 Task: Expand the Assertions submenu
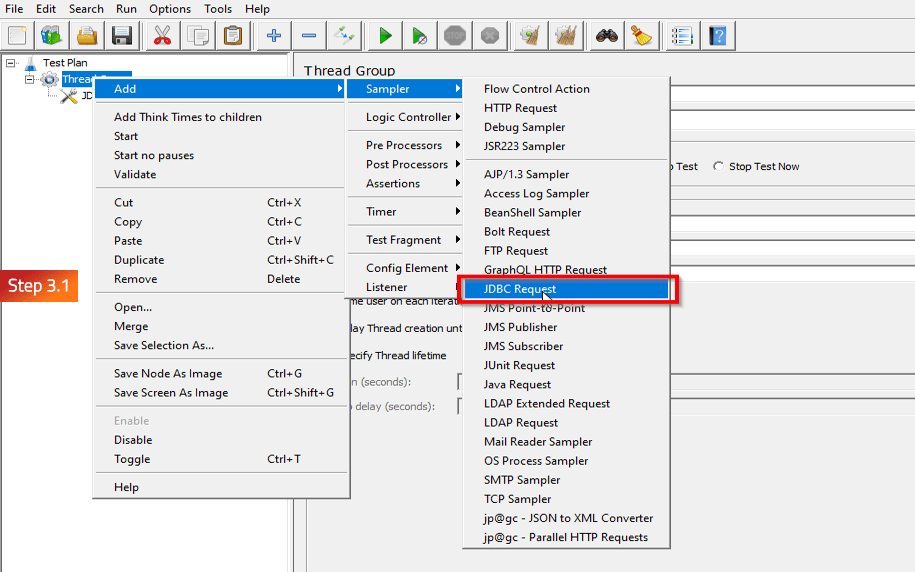404,183
